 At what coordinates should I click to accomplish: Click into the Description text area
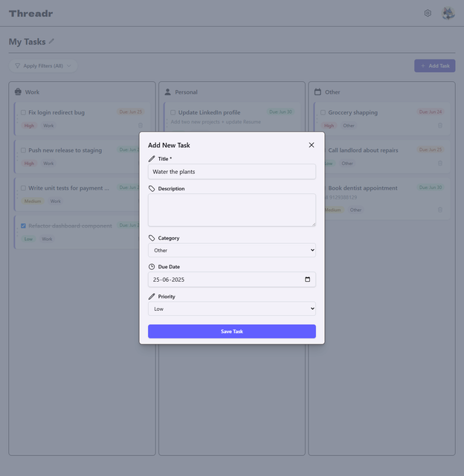pos(232,210)
